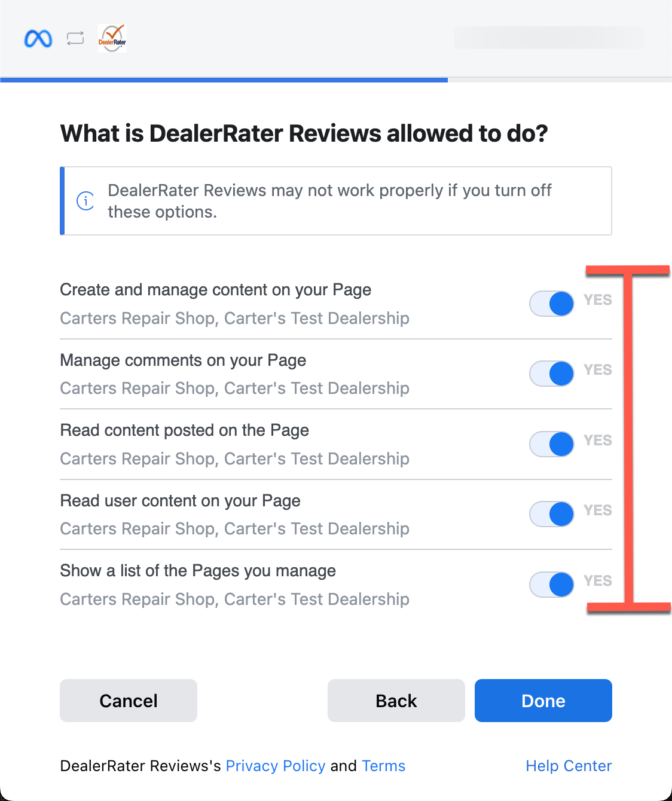
Task: Toggle off Manage comments on your Page
Action: coord(552,374)
